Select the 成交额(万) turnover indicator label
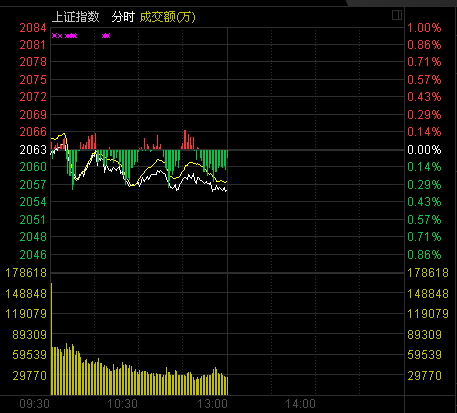Screen dimensions: 457x413 pyautogui.click(x=167, y=17)
